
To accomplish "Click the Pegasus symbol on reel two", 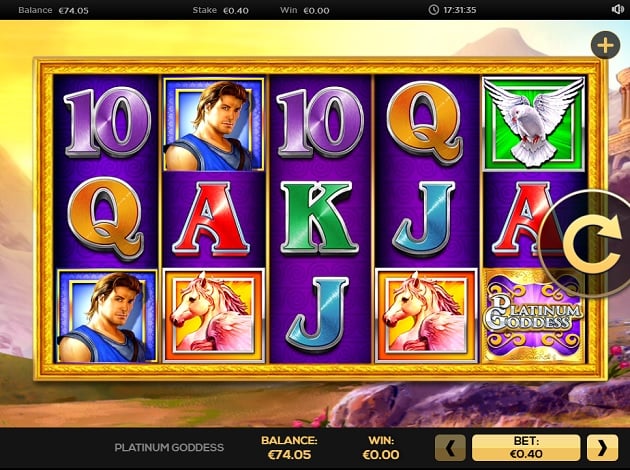I will click(x=214, y=316).
